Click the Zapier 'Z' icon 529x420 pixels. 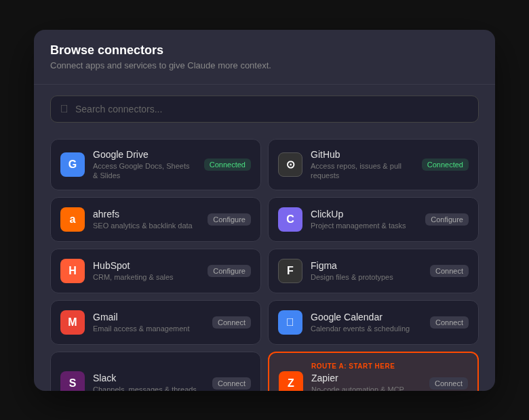pos(291,381)
